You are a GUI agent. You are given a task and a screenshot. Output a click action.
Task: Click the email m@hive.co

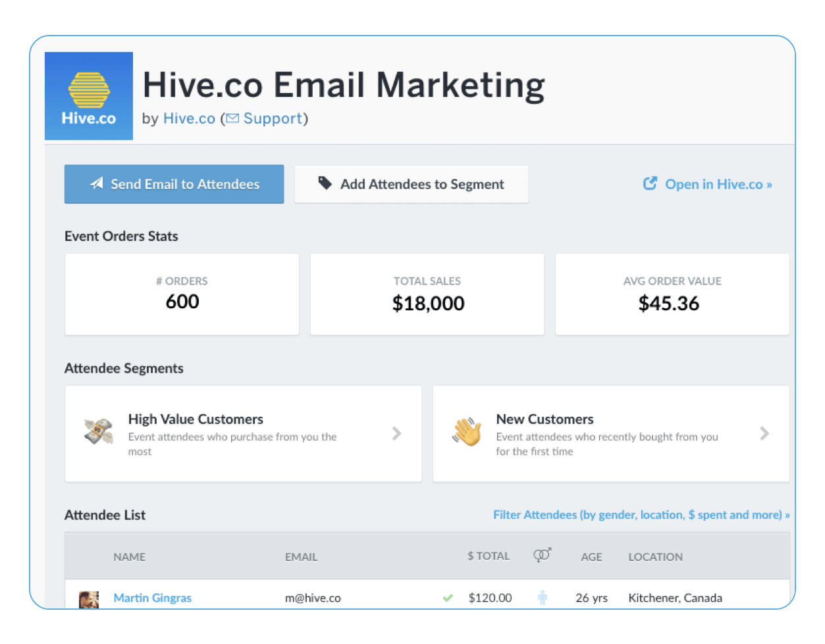coord(313,598)
